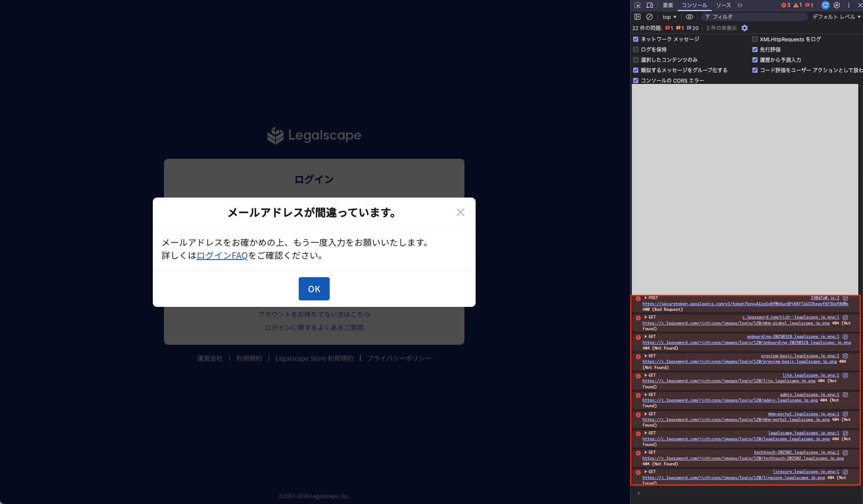The width and height of the screenshot is (863, 504).
Task: Click explain icon on preview-basic error
Action: (x=845, y=356)
